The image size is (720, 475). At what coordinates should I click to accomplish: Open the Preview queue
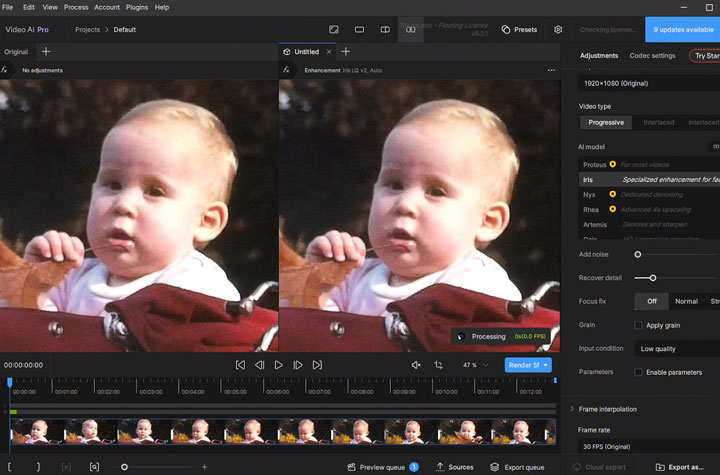click(382, 467)
